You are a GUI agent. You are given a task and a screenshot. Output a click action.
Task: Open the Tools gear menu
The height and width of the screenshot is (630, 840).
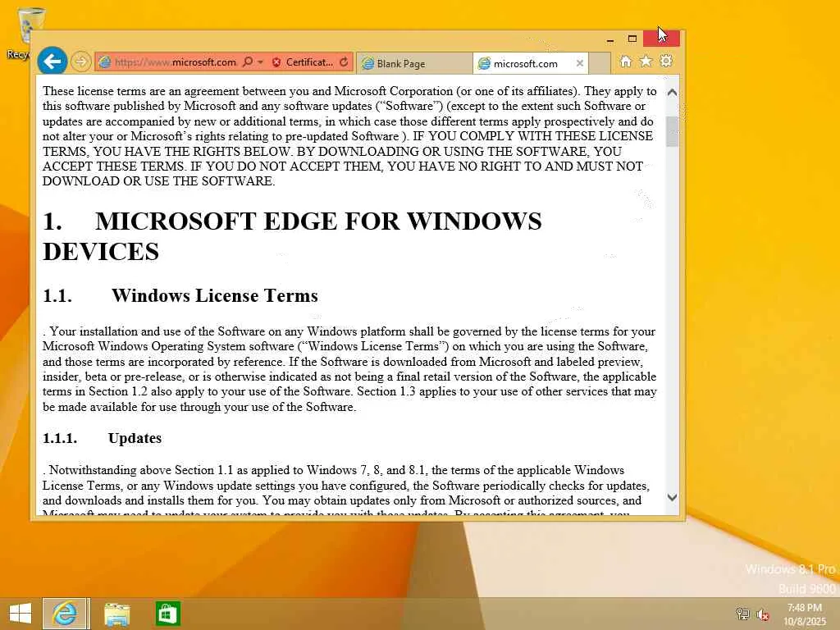tap(666, 61)
